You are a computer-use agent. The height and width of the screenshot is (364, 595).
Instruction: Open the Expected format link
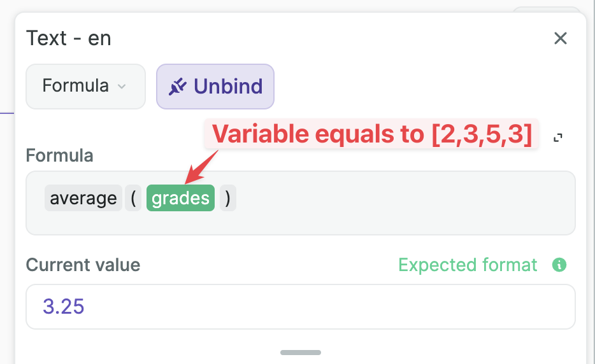pyautogui.click(x=468, y=265)
